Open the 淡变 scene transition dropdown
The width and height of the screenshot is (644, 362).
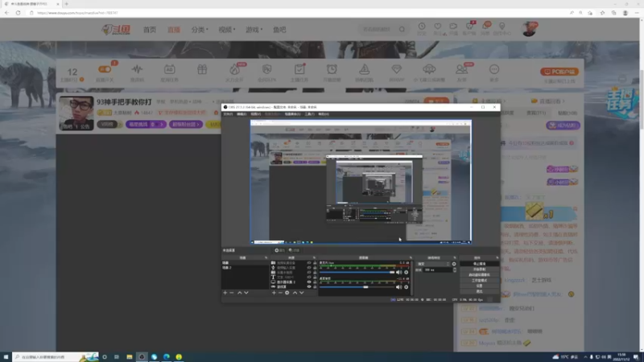433,264
